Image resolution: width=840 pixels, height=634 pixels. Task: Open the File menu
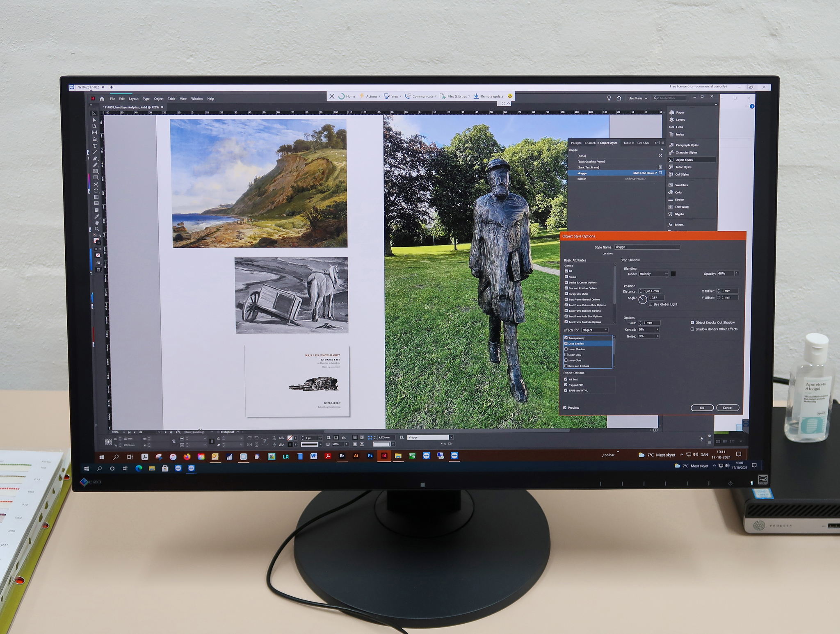[112, 99]
